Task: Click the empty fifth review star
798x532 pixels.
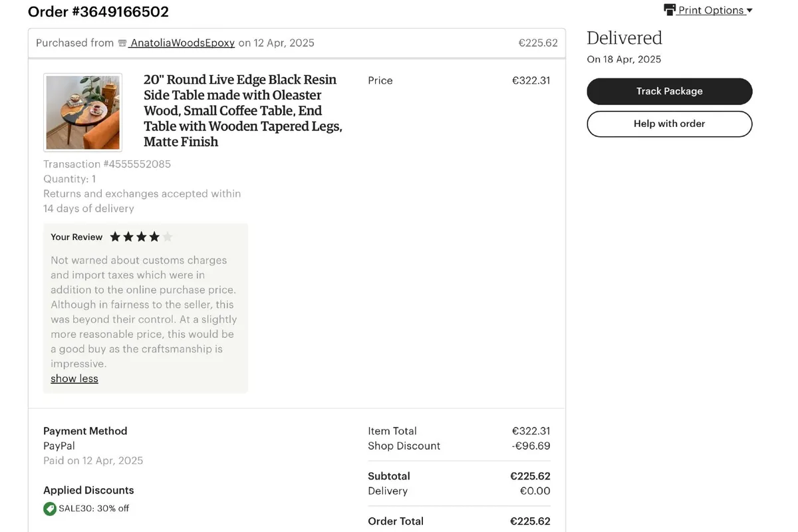Action: (168, 237)
